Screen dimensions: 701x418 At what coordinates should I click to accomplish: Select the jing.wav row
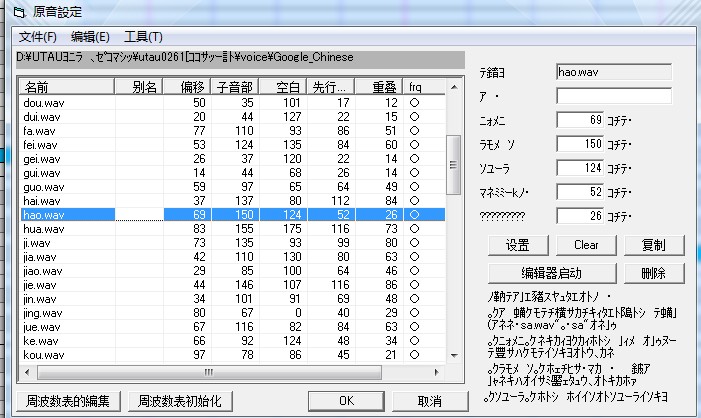pos(232,313)
